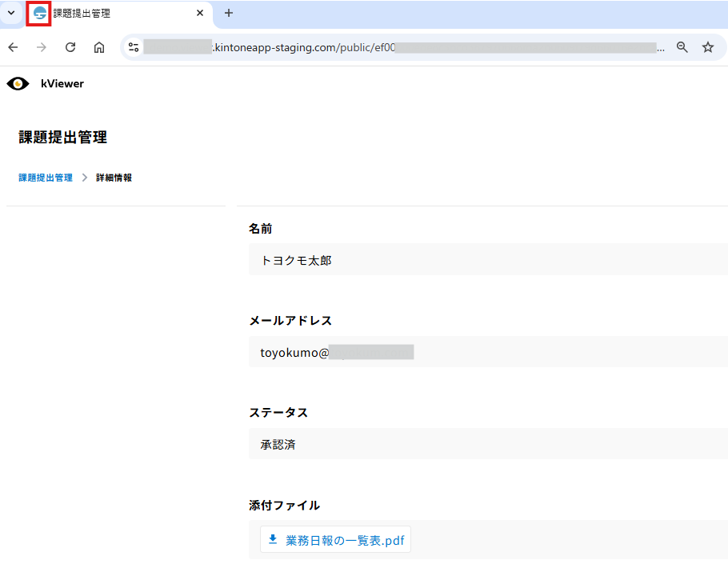This screenshot has width=728, height=564.
Task: Click the tab favicon highlighted in red
Action: pyautogui.click(x=39, y=14)
